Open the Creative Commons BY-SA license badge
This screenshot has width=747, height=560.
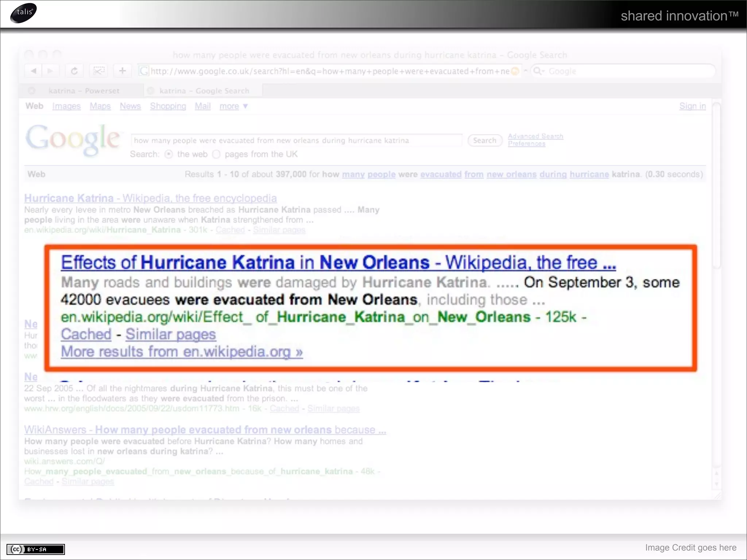pyautogui.click(x=36, y=549)
